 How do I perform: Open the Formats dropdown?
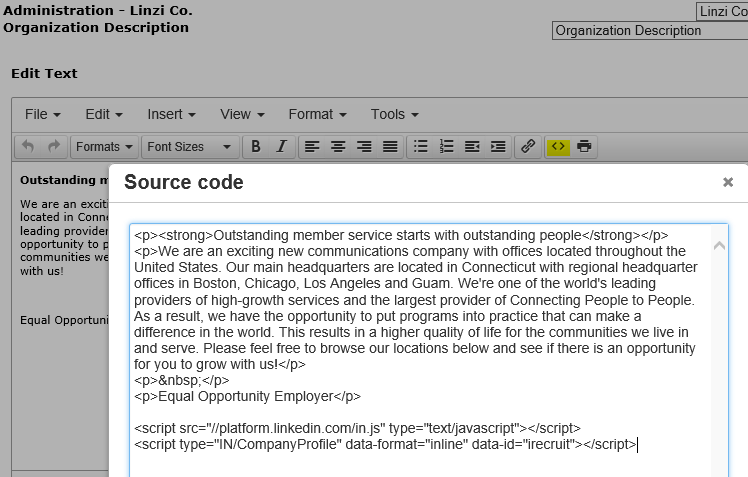click(104, 146)
